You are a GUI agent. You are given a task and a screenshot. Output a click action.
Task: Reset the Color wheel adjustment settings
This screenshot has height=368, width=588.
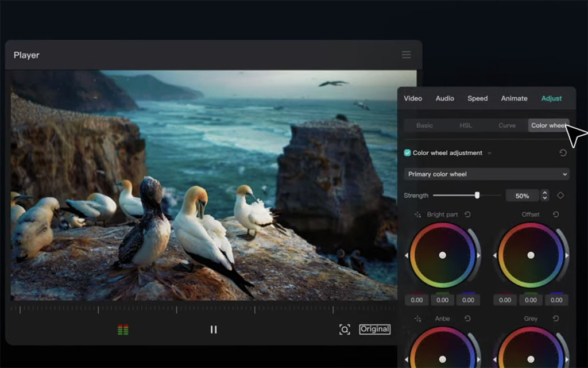point(563,153)
